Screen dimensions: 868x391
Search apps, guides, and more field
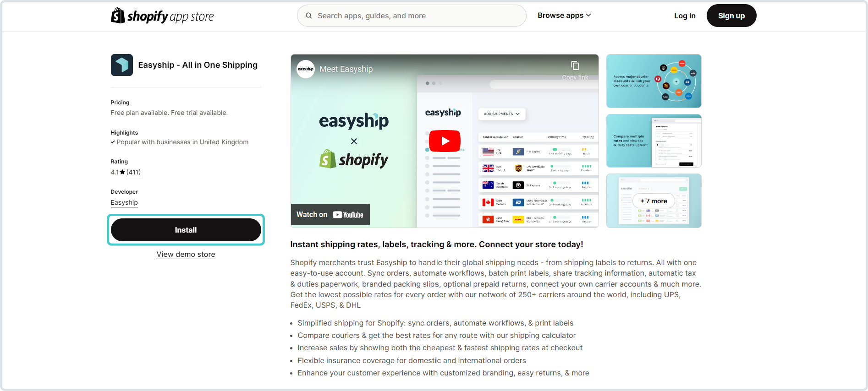412,16
